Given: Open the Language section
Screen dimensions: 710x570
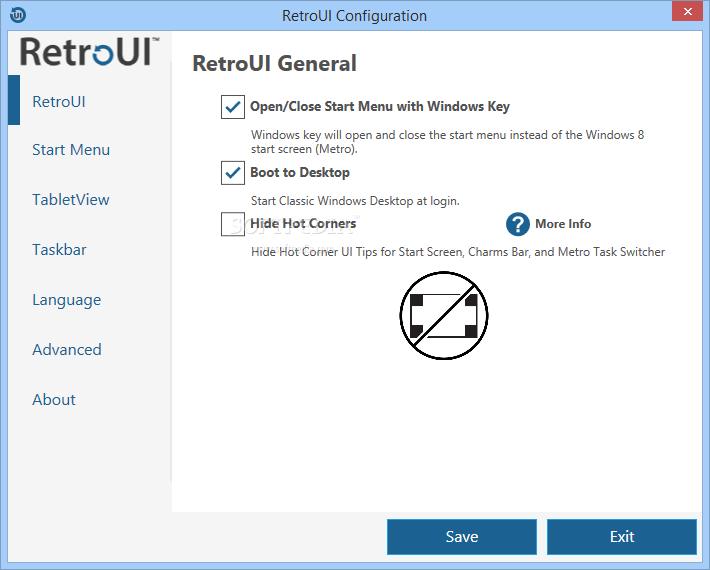Looking at the screenshot, I should [67, 300].
